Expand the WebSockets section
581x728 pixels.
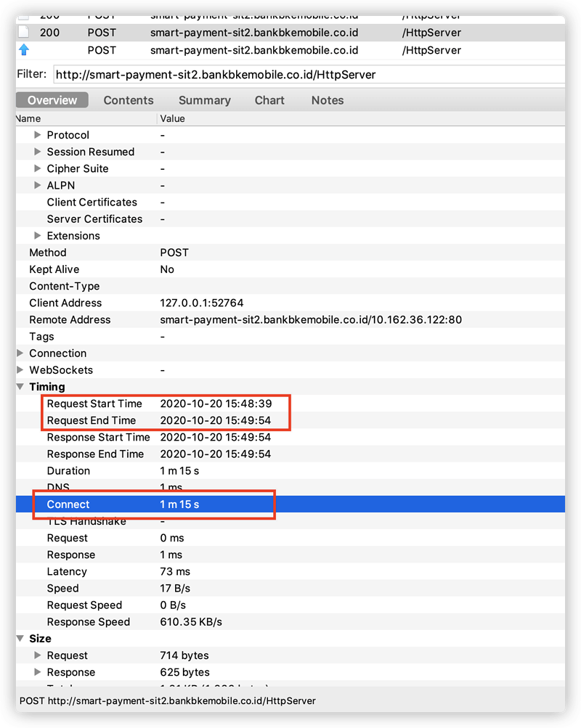click(x=20, y=370)
